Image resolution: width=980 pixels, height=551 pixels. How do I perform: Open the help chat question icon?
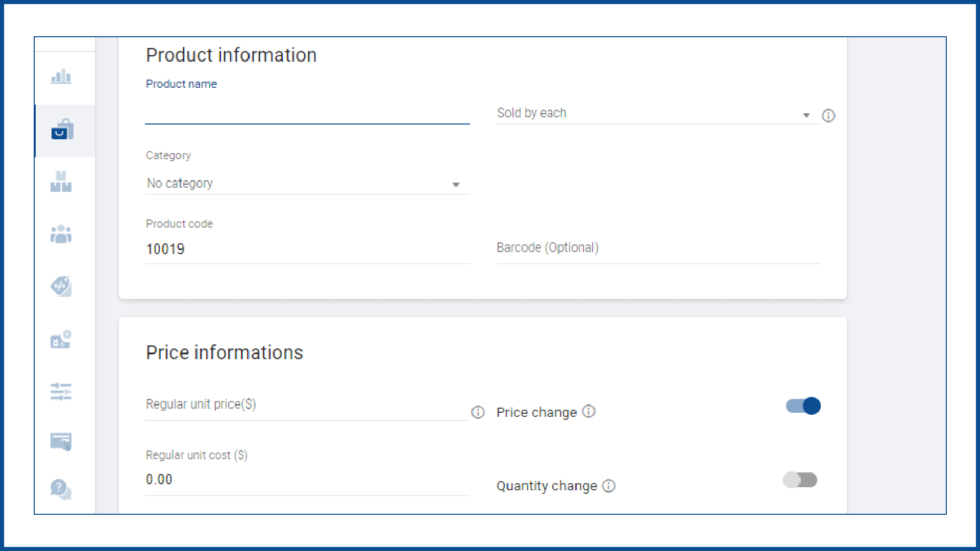61,489
